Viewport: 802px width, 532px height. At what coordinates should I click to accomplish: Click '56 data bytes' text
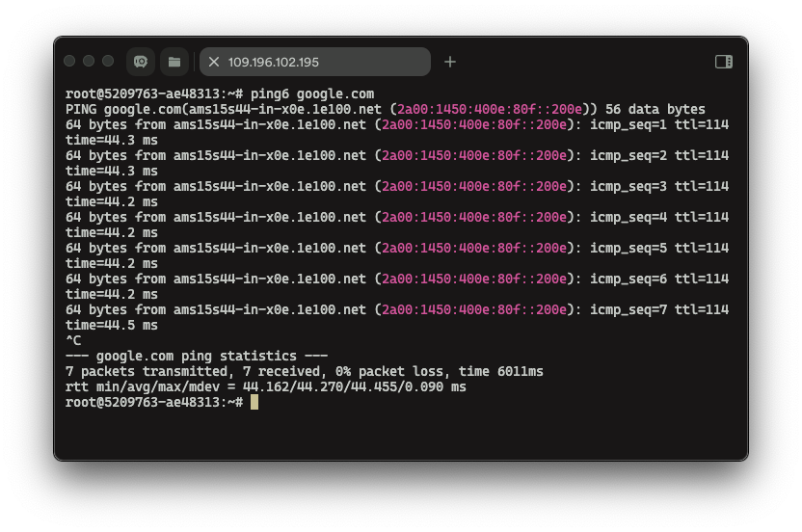[655, 110]
